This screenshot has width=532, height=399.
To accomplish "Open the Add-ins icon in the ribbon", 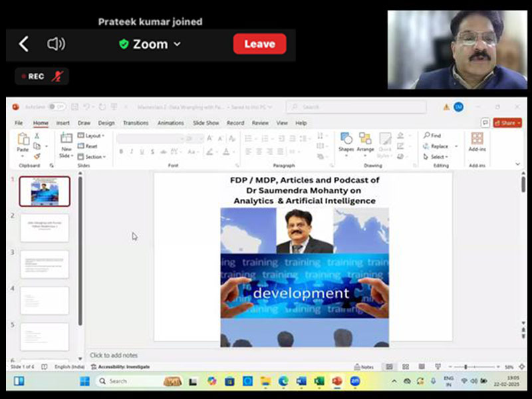I will point(477,139).
